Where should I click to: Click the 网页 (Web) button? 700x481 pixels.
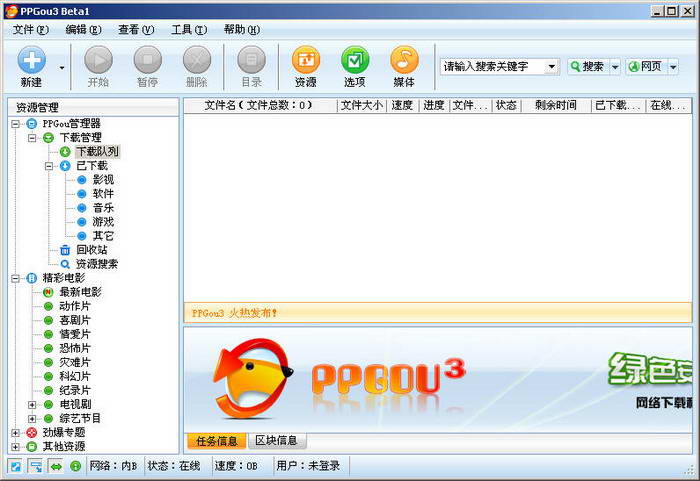(646, 67)
